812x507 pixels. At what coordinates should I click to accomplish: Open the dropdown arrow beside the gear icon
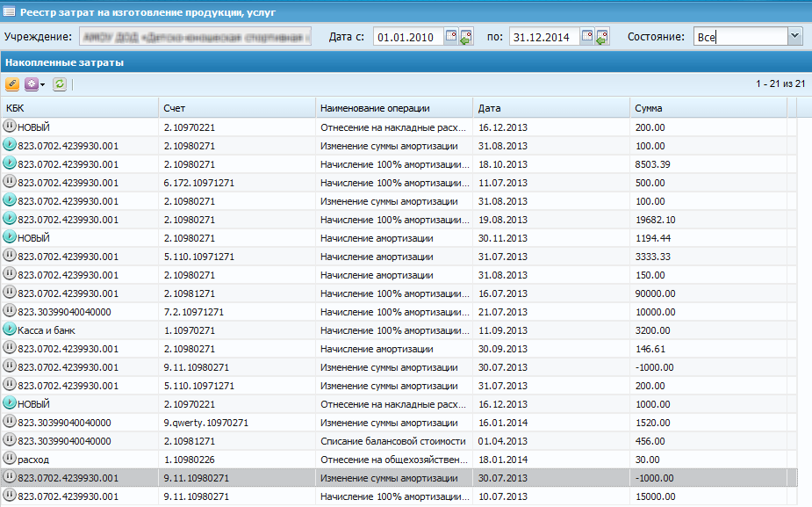tap(42, 84)
